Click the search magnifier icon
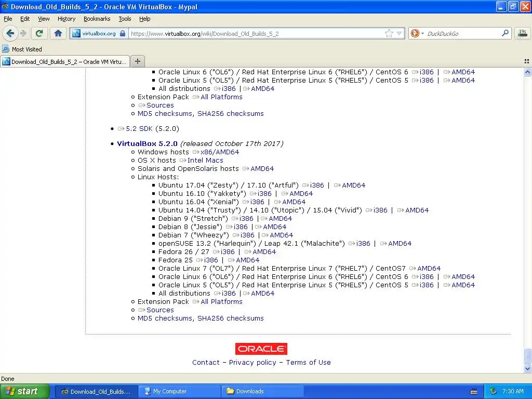The width and height of the screenshot is (532, 399). click(505, 33)
